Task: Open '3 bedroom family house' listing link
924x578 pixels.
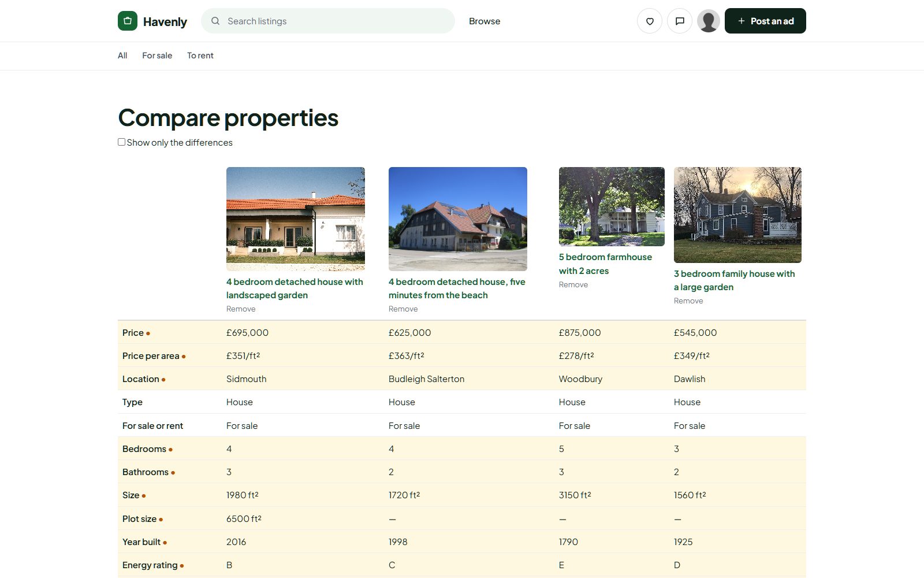Action: pyautogui.click(x=734, y=280)
